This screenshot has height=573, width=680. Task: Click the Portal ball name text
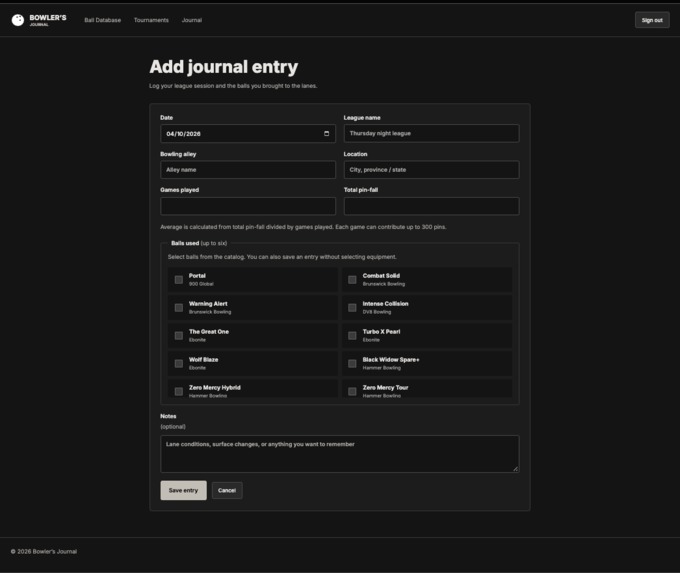click(197, 276)
